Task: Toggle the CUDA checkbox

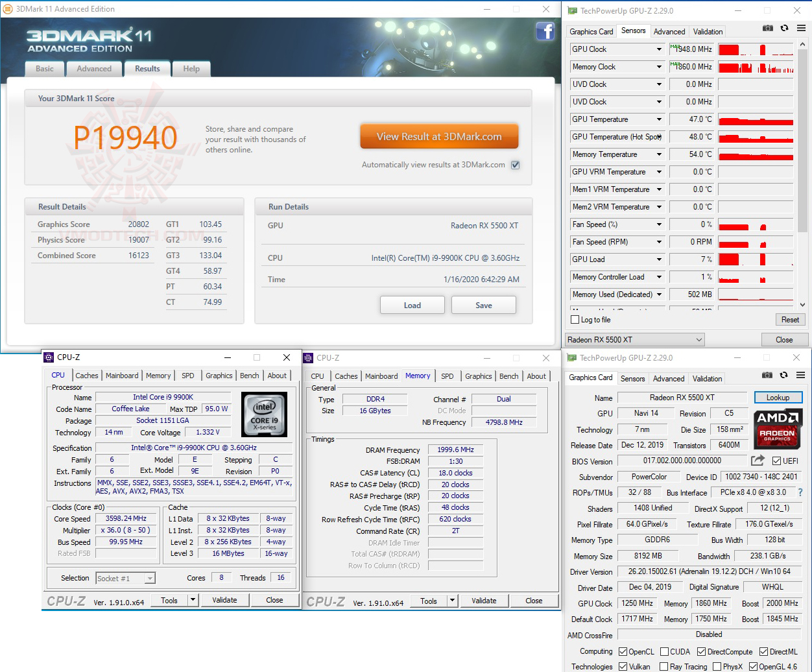Action: 664,652
